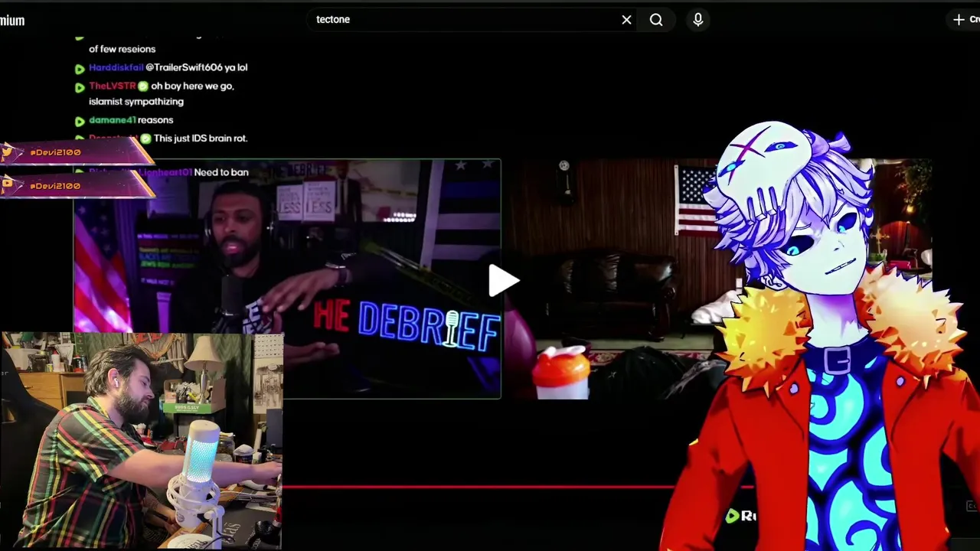Click the green badge beside damane41

click(x=80, y=121)
